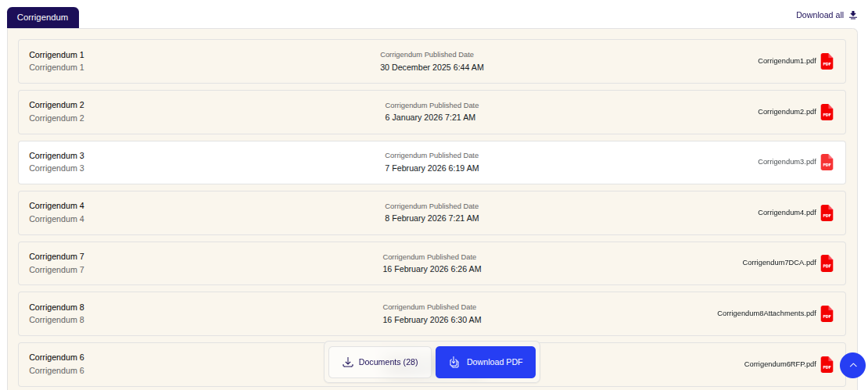Viewport: 868px width, 390px height.
Task: Open the PDF icon for Corrigendum7DCA.pdf
Action: [x=827, y=263]
